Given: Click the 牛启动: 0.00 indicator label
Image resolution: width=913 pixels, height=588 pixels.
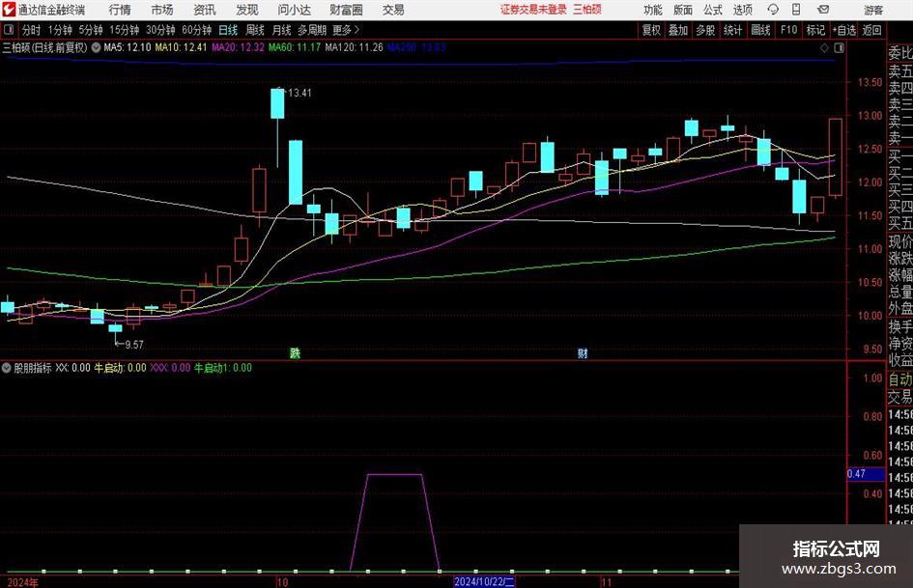Looking at the screenshot, I should 121,368.
